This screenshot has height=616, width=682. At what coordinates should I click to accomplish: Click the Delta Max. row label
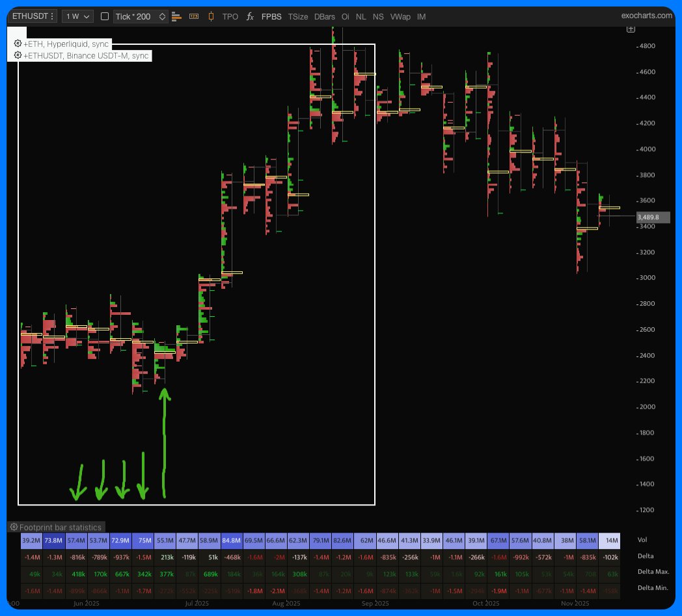653,572
